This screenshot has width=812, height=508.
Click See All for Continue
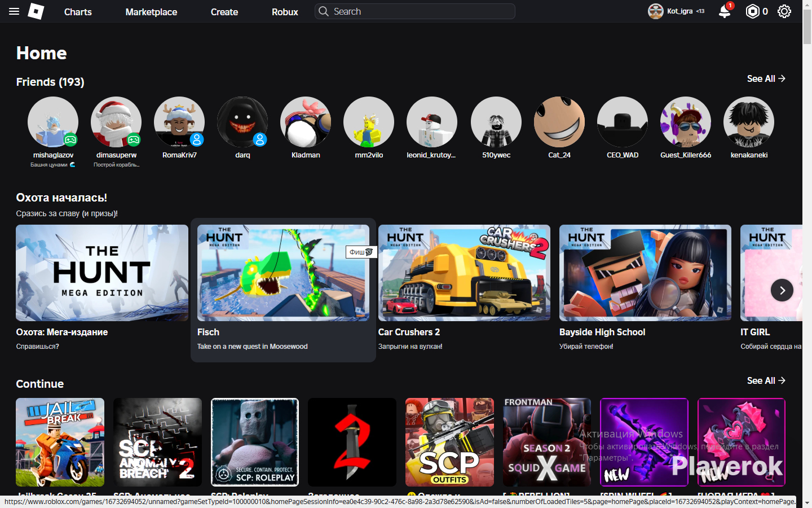coord(766,380)
